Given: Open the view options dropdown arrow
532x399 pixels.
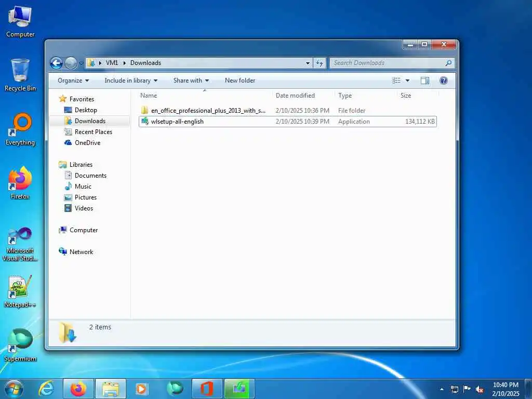Looking at the screenshot, I should click(407, 81).
